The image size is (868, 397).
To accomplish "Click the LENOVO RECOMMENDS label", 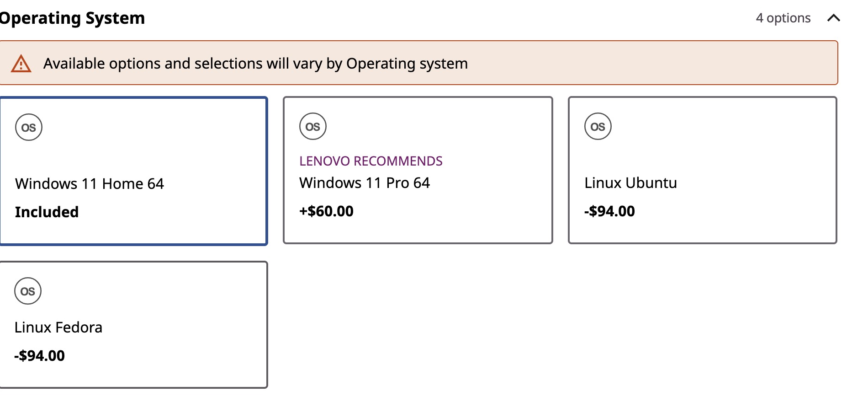I will coord(371,161).
